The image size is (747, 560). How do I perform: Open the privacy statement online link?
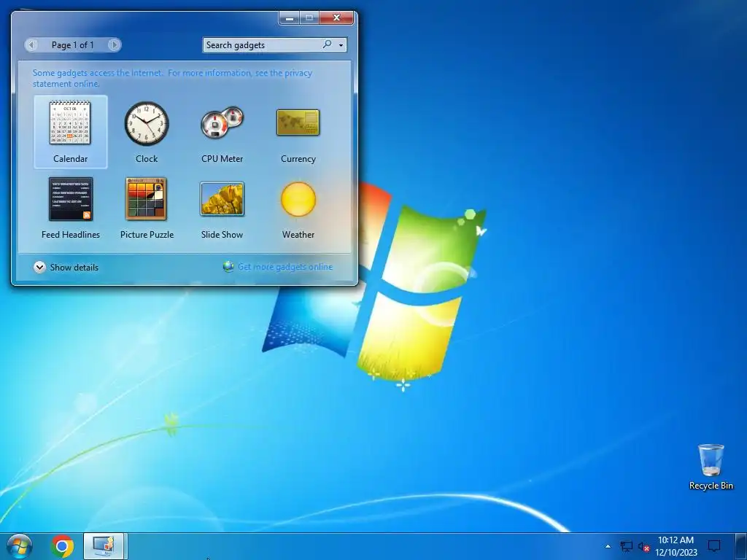point(172,78)
